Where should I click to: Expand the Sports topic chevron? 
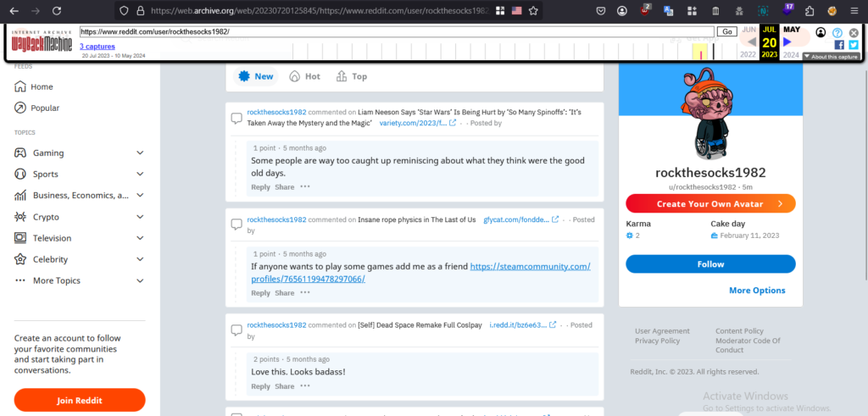(140, 174)
